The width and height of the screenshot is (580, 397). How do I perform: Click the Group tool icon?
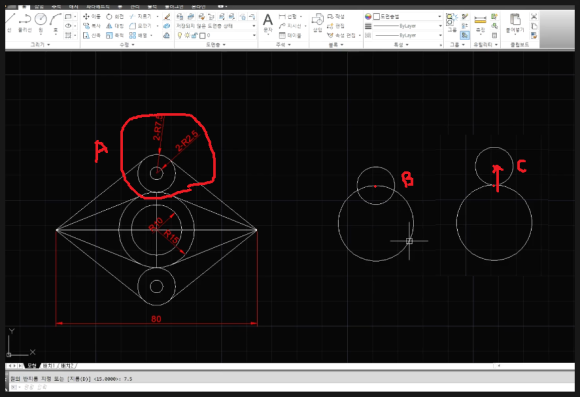pos(452,22)
